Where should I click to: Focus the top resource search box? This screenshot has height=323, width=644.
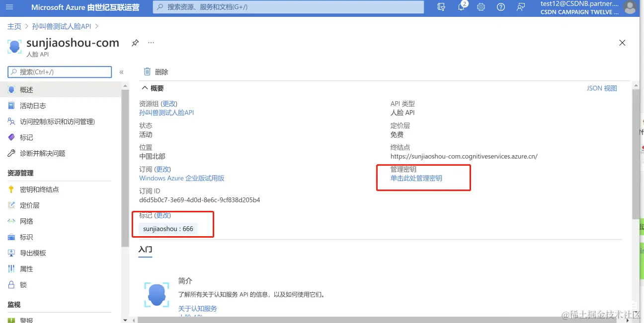pos(288,7)
